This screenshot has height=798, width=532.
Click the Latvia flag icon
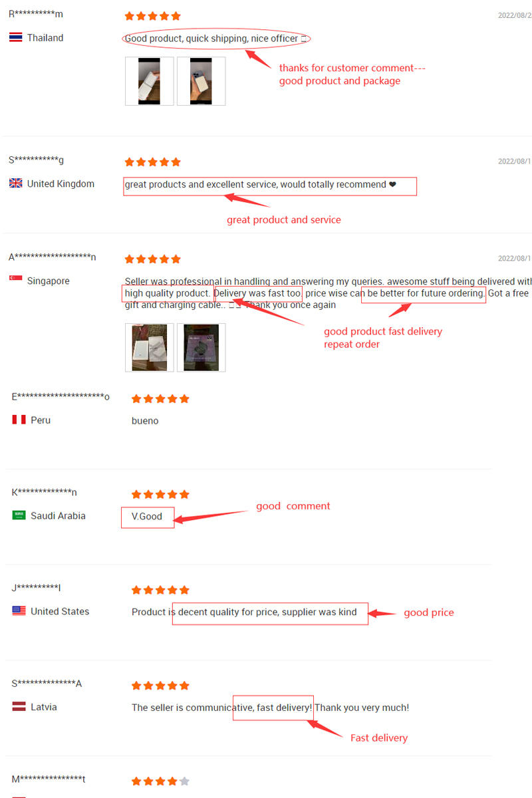19,707
